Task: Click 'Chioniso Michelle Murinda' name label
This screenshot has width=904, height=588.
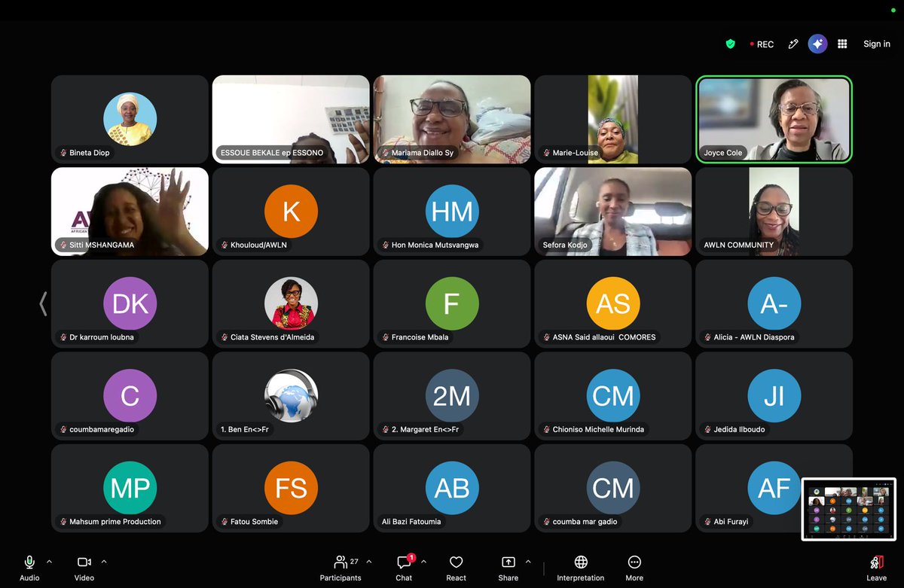Action: point(598,429)
